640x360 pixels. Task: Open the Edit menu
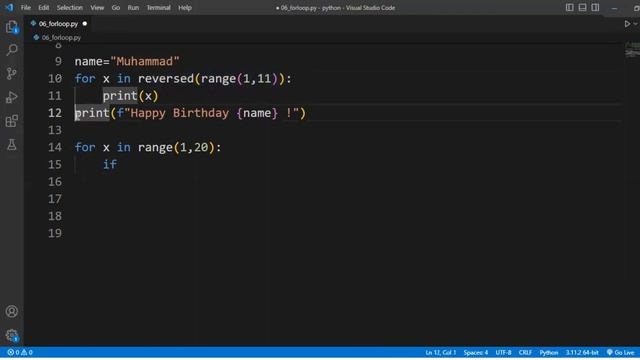(44, 8)
